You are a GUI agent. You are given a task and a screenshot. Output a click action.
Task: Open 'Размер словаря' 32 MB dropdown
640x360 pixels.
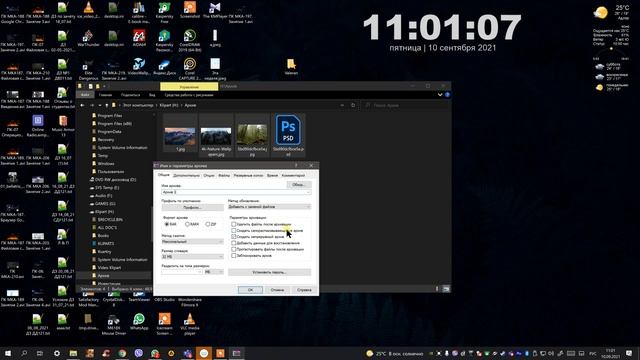192,257
